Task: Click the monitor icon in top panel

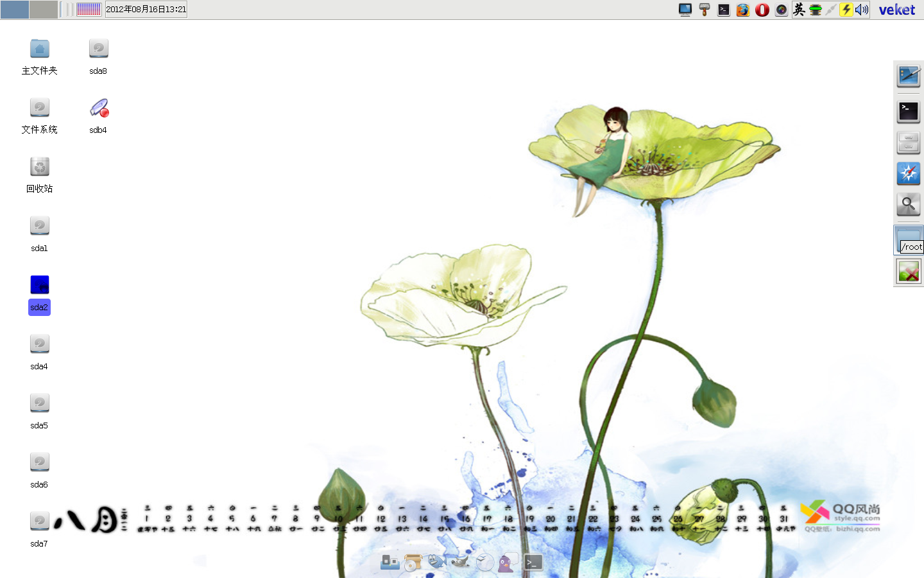Action: coord(685,10)
